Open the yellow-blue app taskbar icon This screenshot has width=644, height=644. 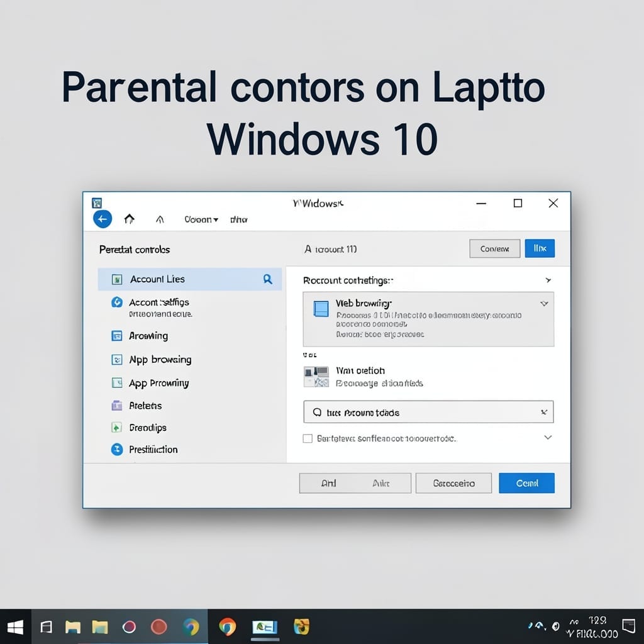302,627
